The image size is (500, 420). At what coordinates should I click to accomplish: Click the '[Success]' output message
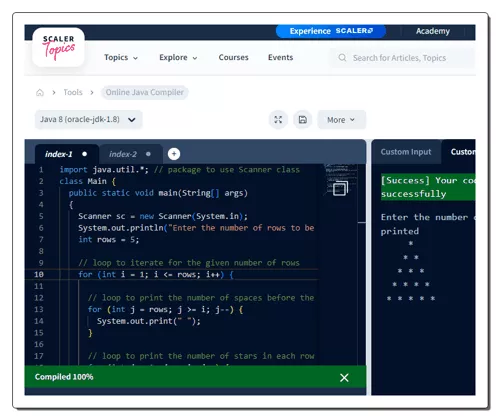(x=428, y=187)
